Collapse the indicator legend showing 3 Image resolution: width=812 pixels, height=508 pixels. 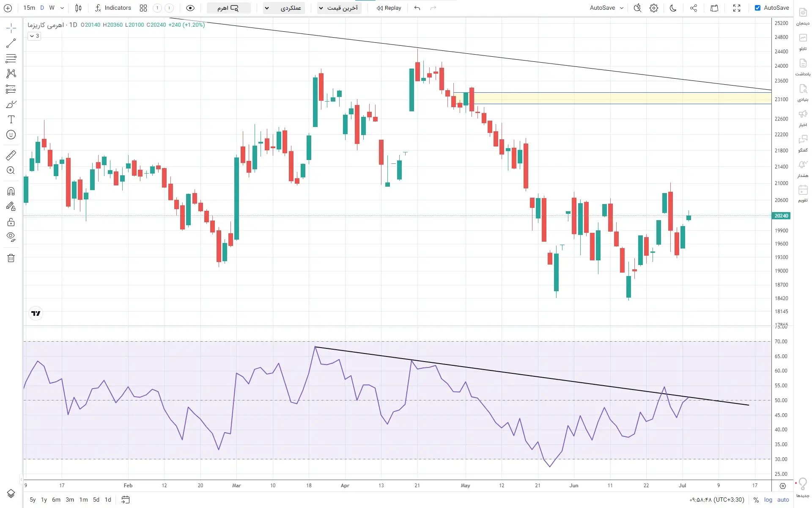(x=34, y=36)
